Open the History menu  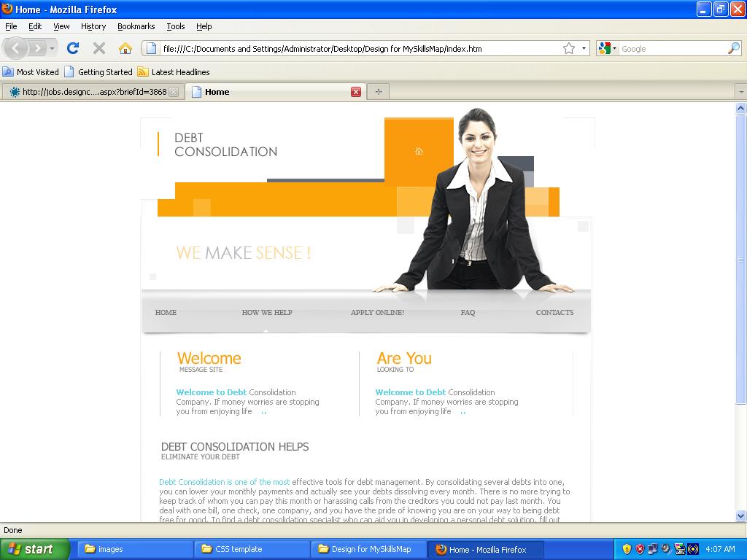(93, 26)
